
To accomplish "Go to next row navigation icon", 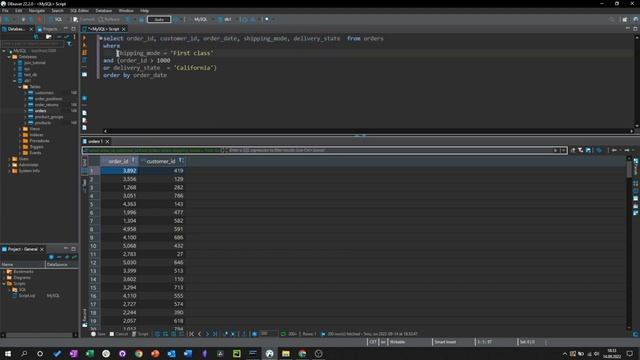I will [207, 334].
